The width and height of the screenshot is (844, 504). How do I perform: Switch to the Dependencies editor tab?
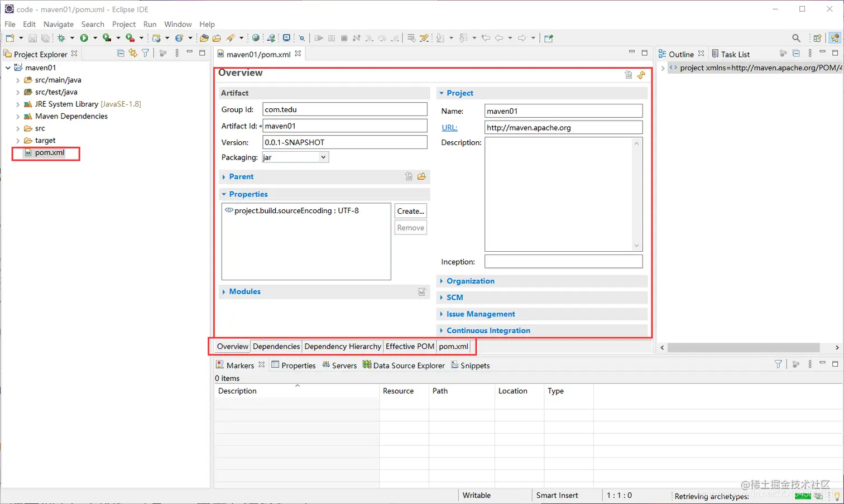click(276, 346)
